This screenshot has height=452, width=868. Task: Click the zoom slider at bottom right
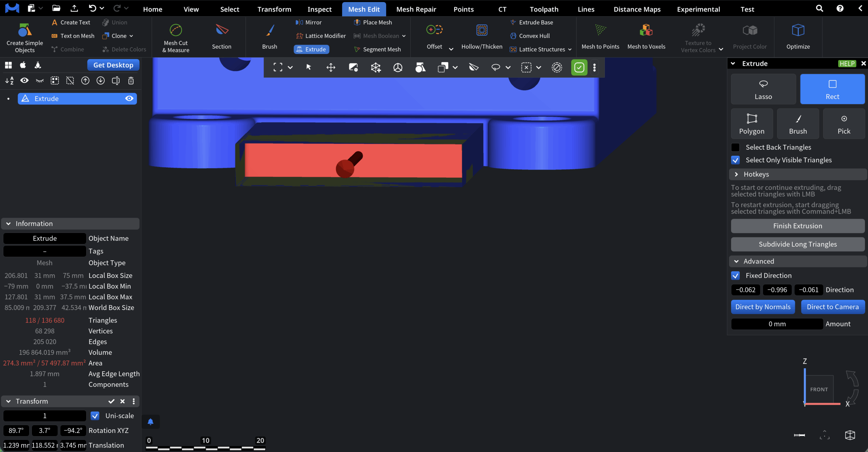800,435
